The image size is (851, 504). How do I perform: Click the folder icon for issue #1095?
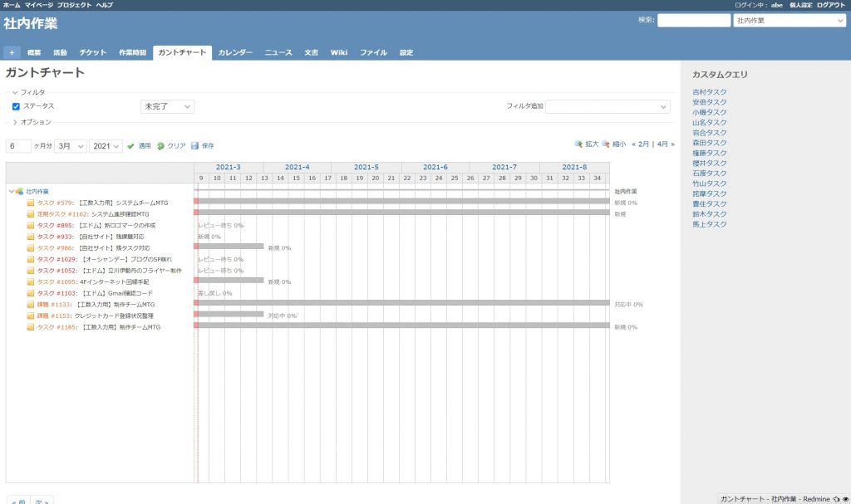pos(31,282)
